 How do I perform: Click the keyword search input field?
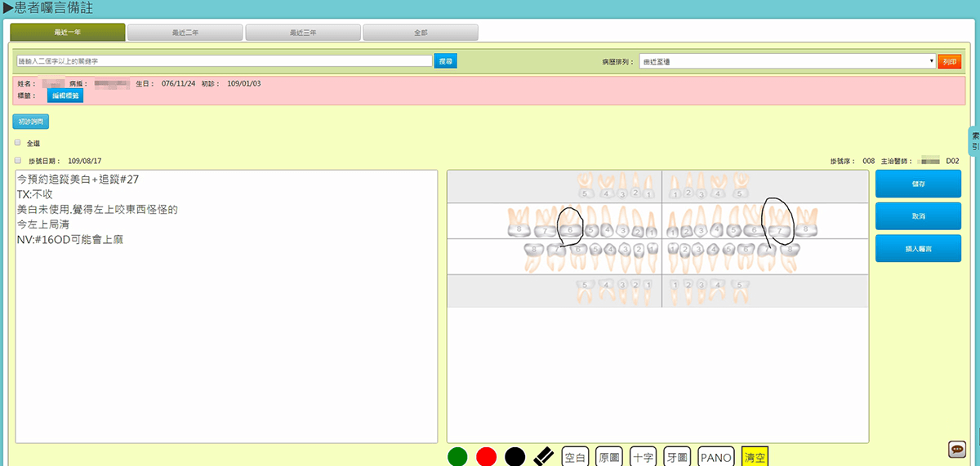click(224, 61)
